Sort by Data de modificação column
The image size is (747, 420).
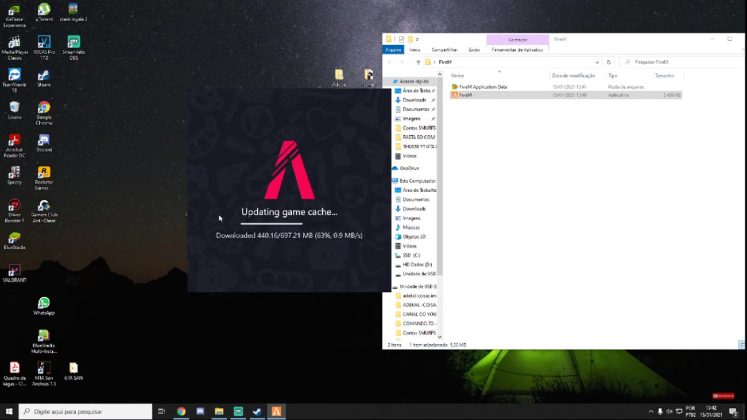click(x=576, y=76)
